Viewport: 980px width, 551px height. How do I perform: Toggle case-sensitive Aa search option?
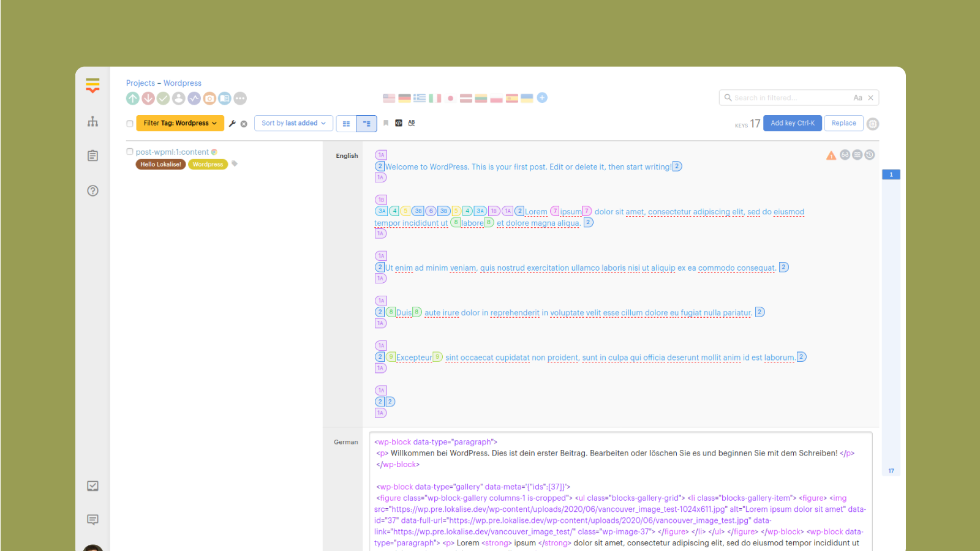[858, 98]
